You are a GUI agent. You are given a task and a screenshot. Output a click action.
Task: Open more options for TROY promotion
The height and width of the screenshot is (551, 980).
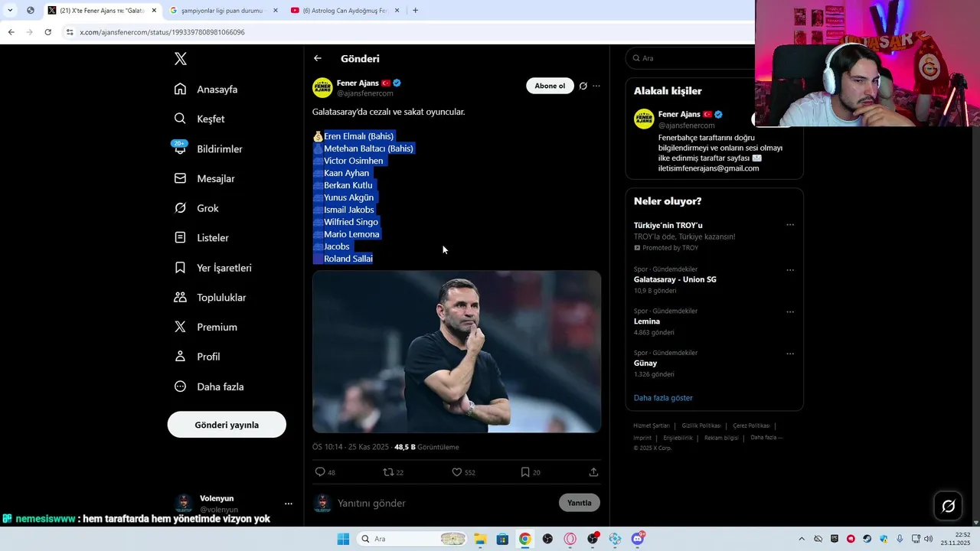click(x=790, y=225)
